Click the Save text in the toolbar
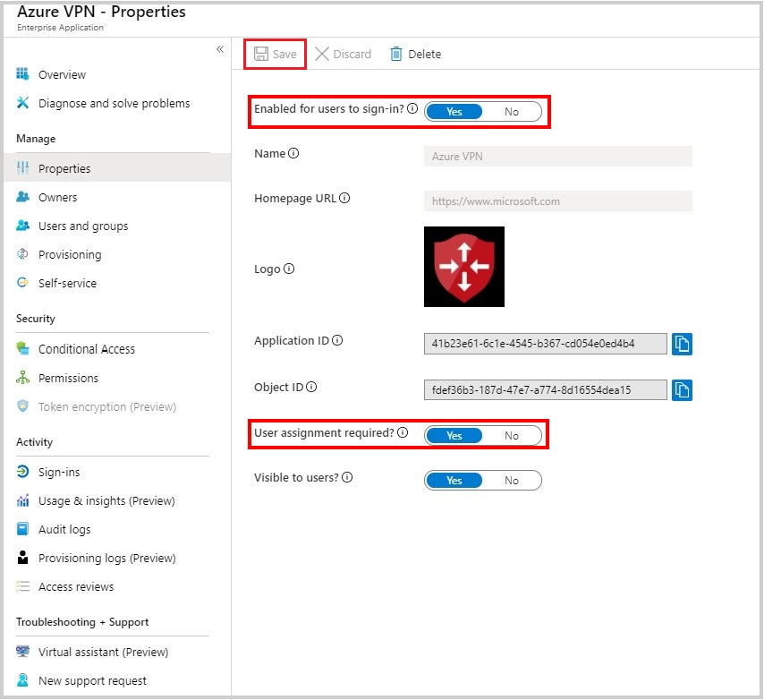The height and width of the screenshot is (700, 764). pos(284,54)
